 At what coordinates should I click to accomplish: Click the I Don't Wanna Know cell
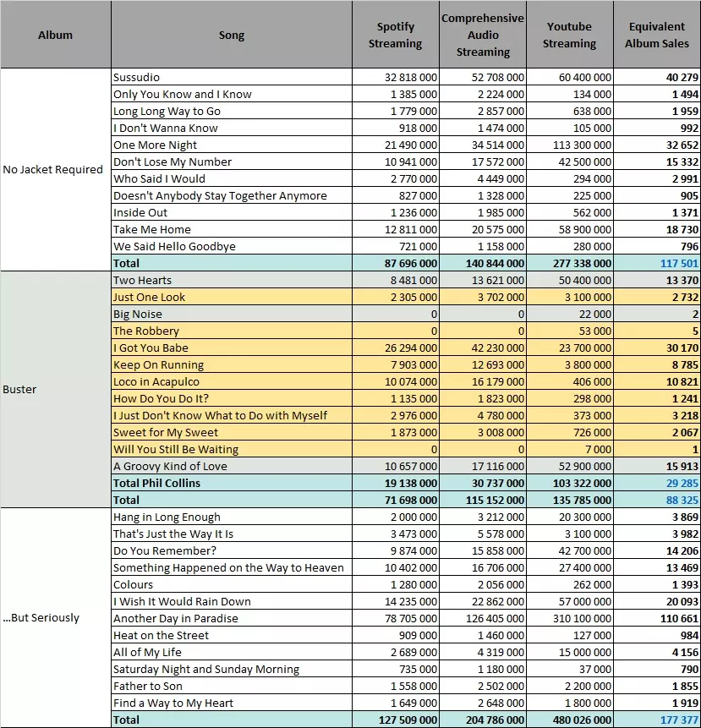(x=232, y=129)
